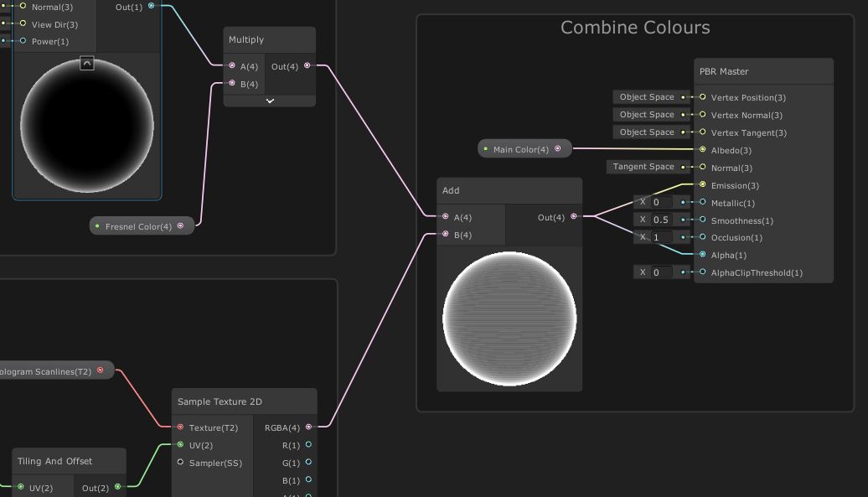This screenshot has width=868, height=497.
Task: Click the Emission(3) input port on PBR Master
Action: [703, 185]
